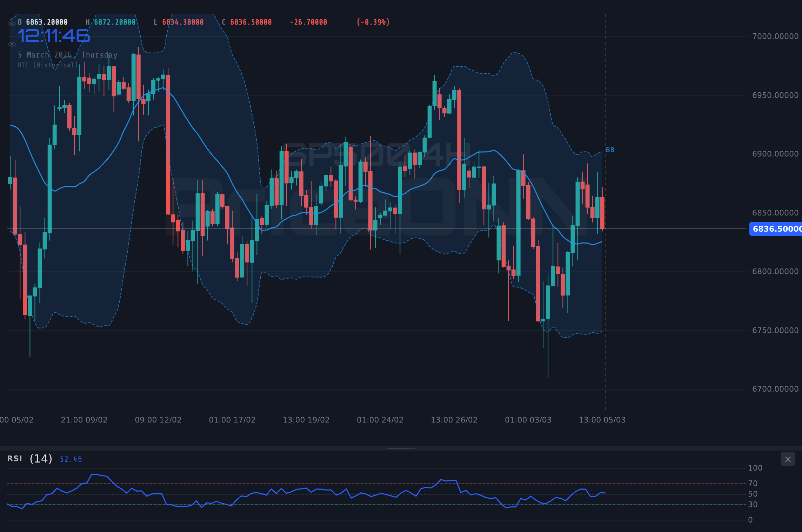Click the date text 5 March 2026, Thursday

point(68,55)
